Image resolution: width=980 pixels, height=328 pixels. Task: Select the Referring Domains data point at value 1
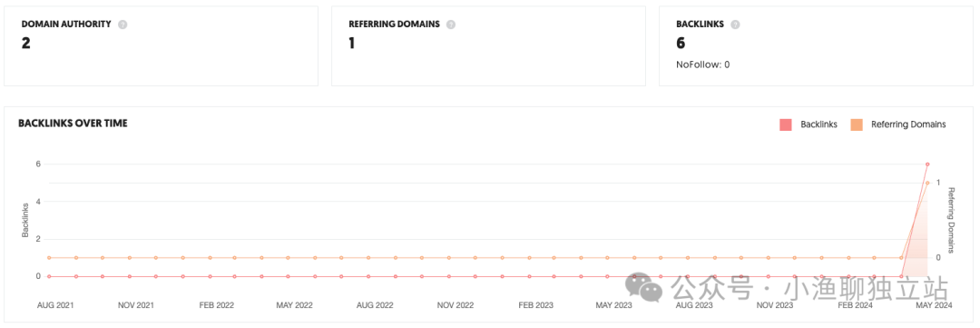[x=927, y=183]
